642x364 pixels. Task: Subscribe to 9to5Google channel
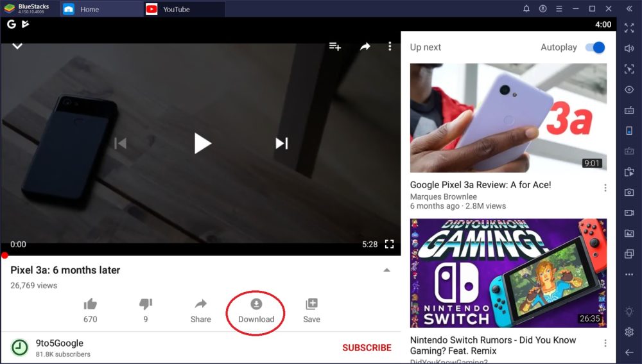367,347
